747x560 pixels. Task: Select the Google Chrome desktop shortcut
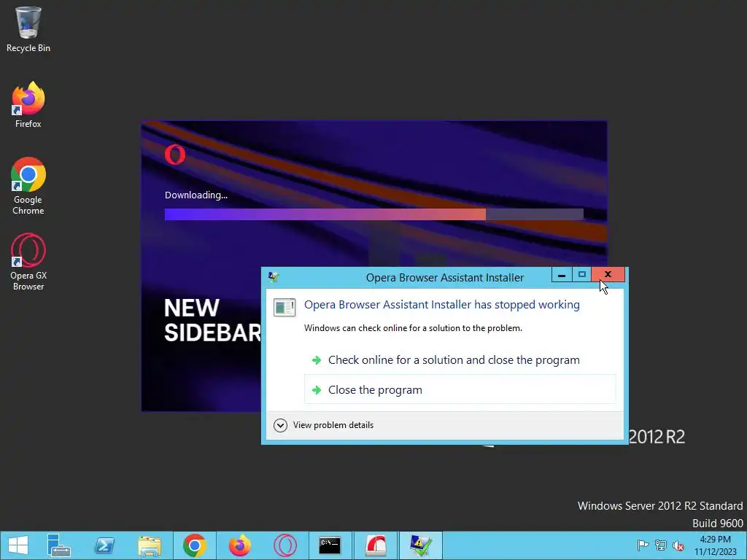28,186
